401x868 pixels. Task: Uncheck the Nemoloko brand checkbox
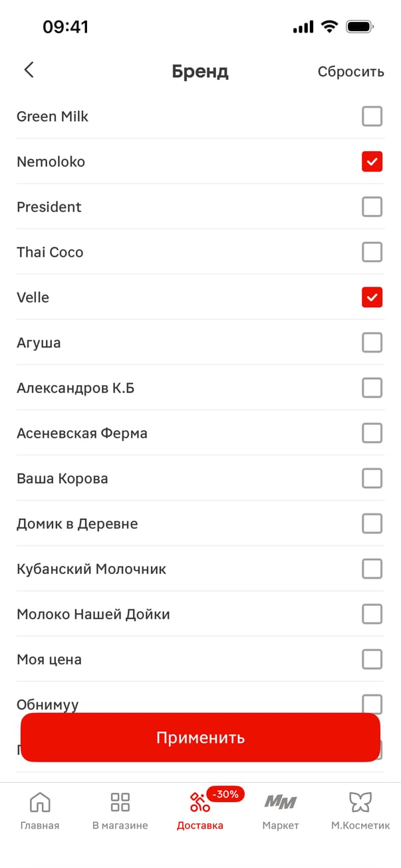click(x=372, y=162)
